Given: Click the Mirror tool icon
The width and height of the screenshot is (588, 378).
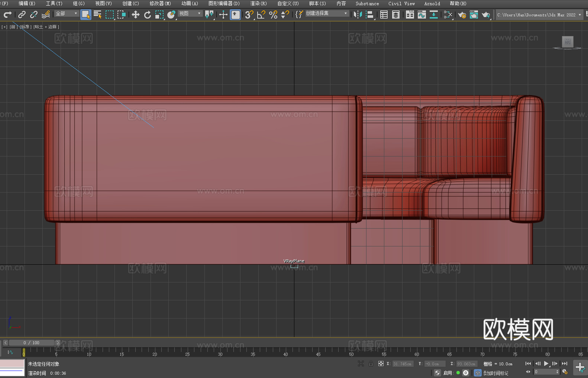Looking at the screenshot, I should pyautogui.click(x=358, y=14).
